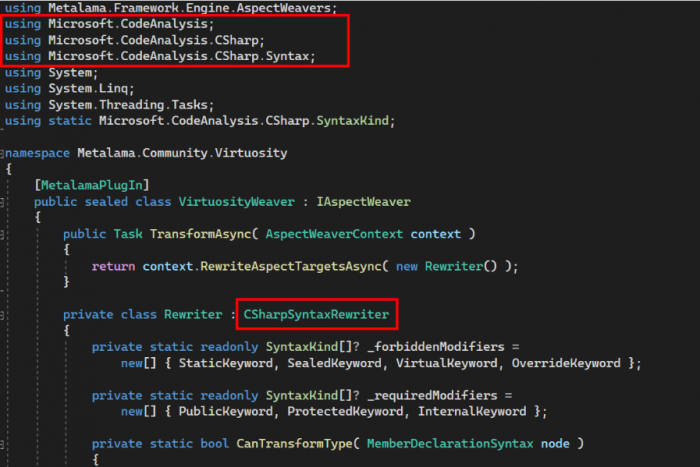Click the TransformAsync method name

pos(200,234)
